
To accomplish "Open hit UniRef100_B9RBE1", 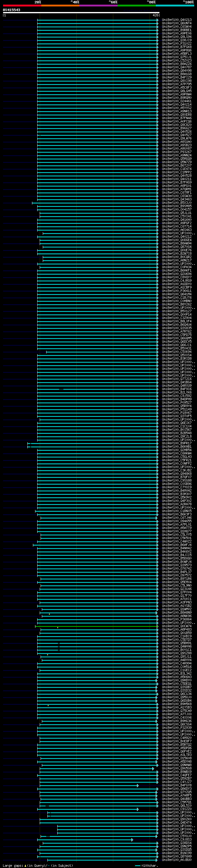I will click(176, 30).
